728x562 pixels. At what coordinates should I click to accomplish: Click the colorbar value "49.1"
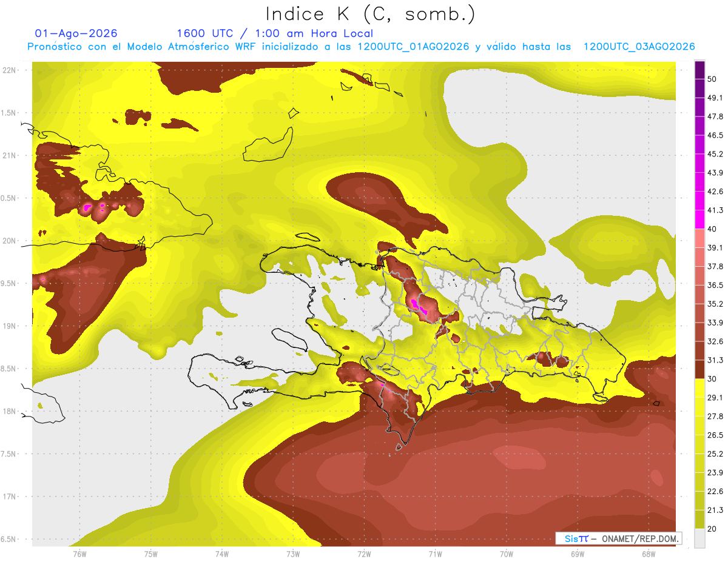coord(715,98)
